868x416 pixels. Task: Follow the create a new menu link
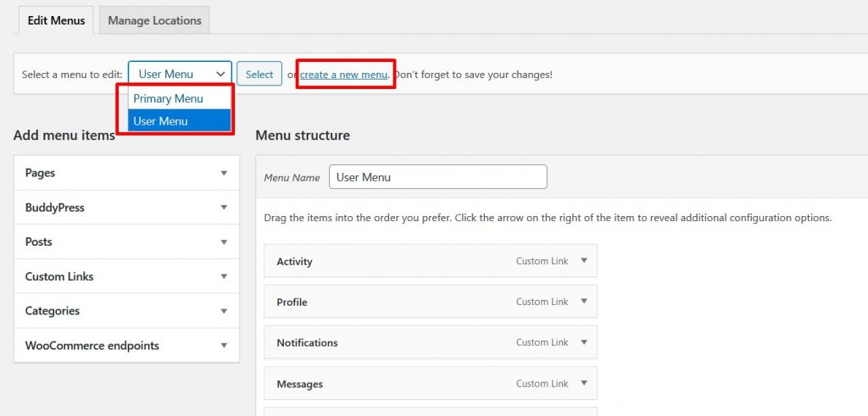click(344, 74)
